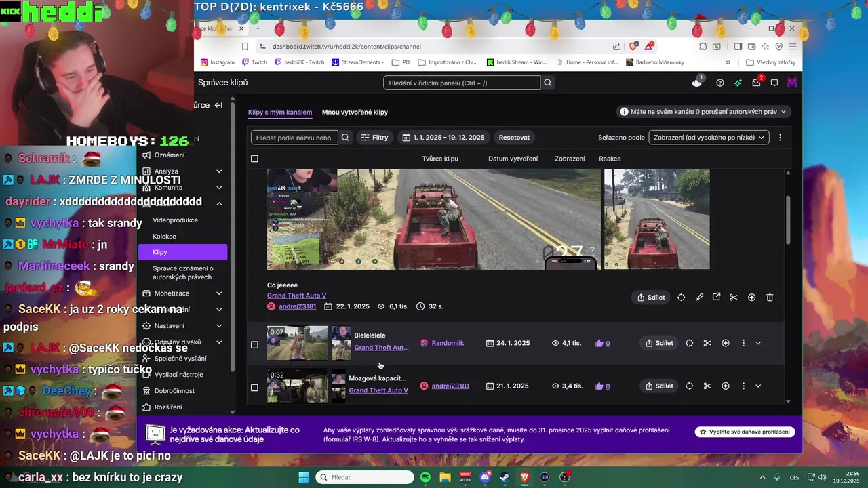
Task: Tick the checkbox for the Mozgová kapacit clip
Action: pyautogui.click(x=254, y=388)
